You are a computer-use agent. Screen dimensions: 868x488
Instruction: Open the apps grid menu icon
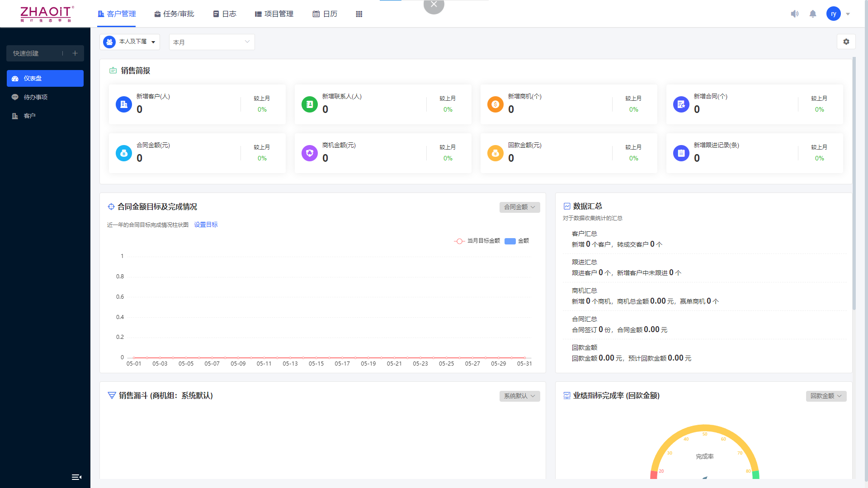coord(359,14)
